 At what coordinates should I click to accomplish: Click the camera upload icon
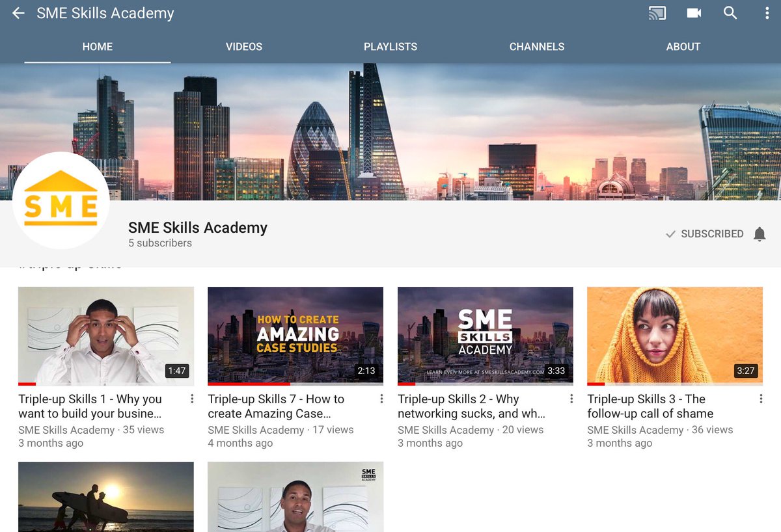pyautogui.click(x=694, y=13)
